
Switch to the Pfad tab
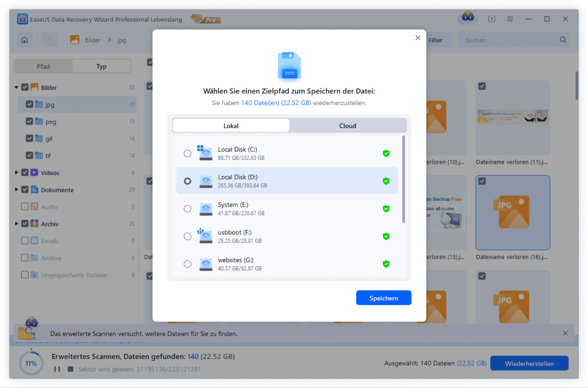click(x=43, y=66)
